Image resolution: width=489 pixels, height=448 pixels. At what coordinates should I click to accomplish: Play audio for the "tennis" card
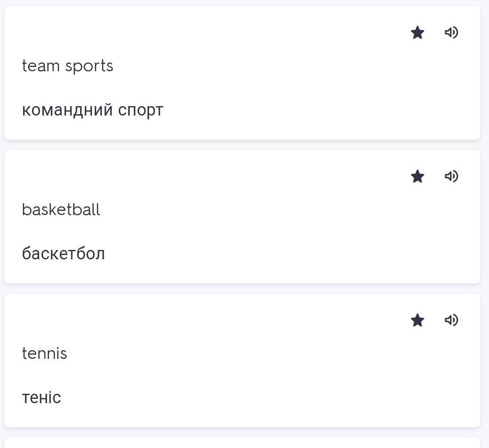click(x=451, y=320)
